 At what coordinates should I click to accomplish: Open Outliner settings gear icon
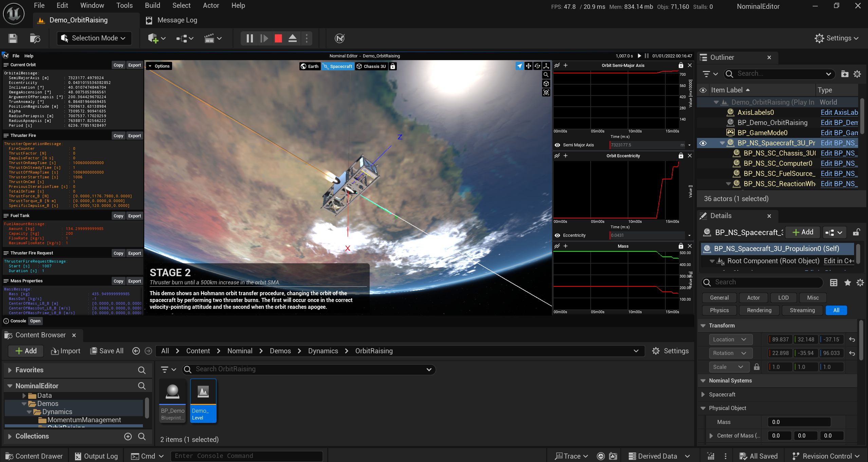[x=857, y=74]
